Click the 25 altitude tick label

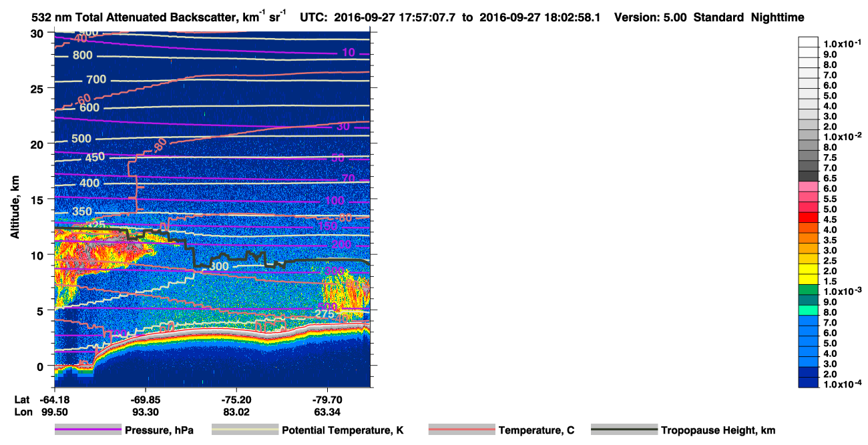(x=37, y=88)
